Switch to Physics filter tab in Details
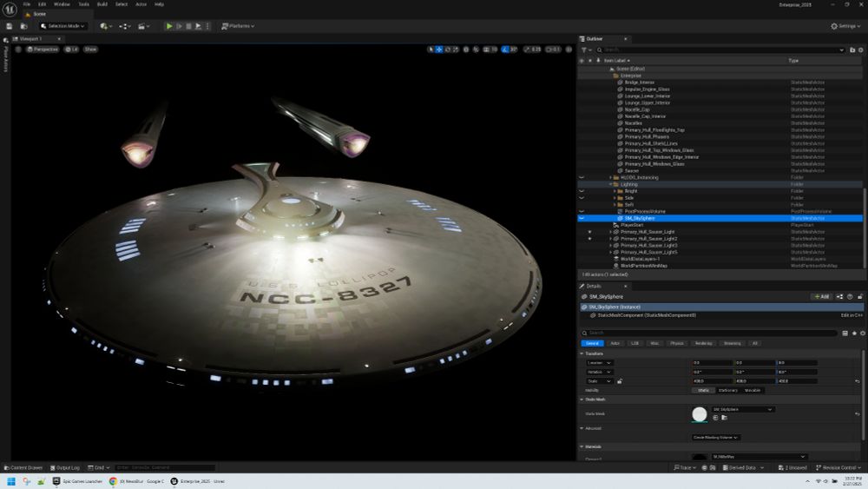 point(677,343)
